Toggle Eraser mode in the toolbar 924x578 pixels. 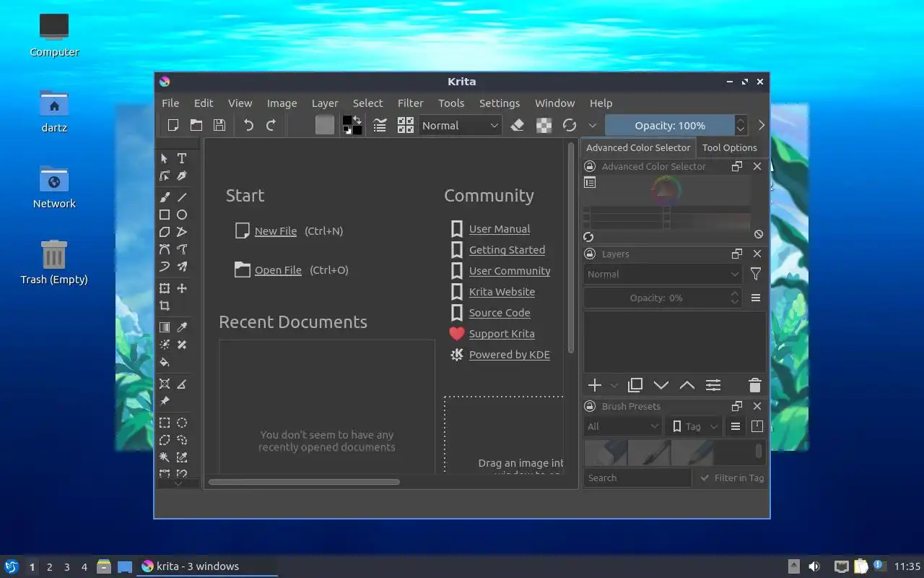coord(517,125)
